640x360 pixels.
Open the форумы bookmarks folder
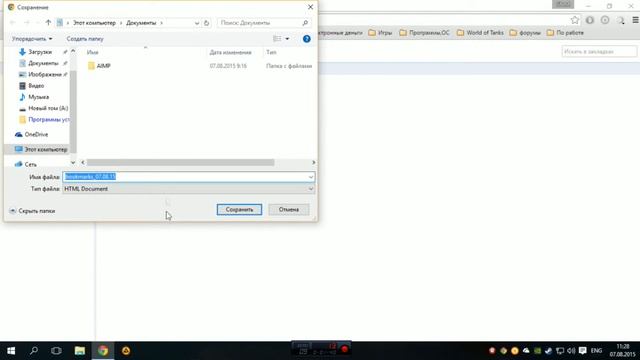pyautogui.click(x=525, y=33)
